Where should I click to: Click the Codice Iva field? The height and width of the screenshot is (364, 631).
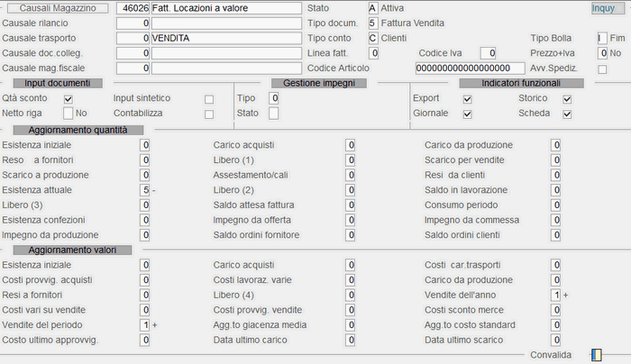(488, 53)
